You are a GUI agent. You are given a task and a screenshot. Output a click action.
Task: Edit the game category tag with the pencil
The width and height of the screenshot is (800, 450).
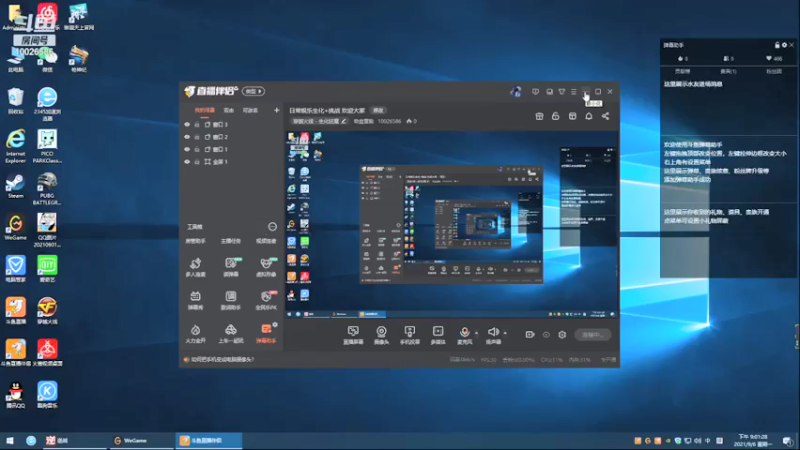344,121
